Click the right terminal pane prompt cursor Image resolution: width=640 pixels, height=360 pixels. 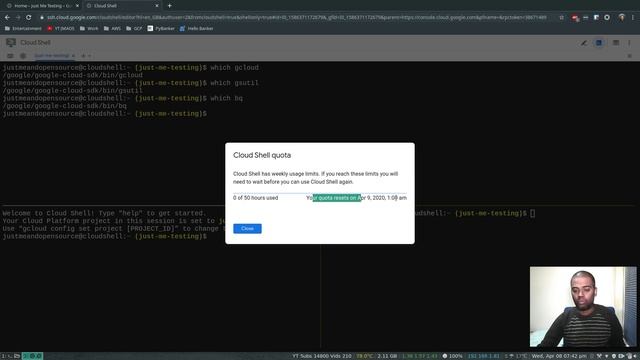(532, 213)
